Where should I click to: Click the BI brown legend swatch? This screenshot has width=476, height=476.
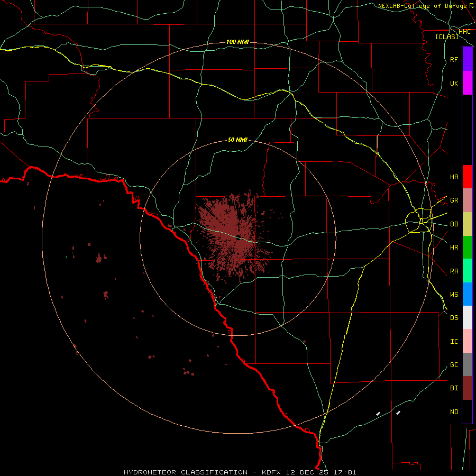(467, 388)
